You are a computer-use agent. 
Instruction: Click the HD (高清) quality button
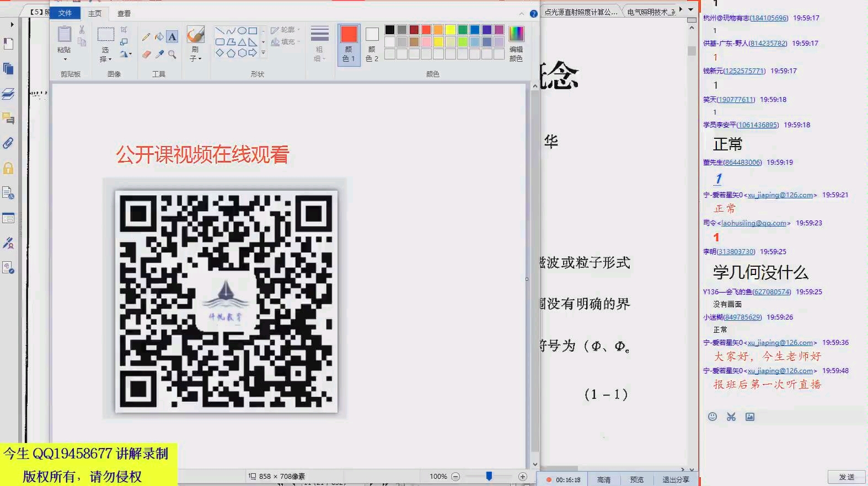[604, 480]
